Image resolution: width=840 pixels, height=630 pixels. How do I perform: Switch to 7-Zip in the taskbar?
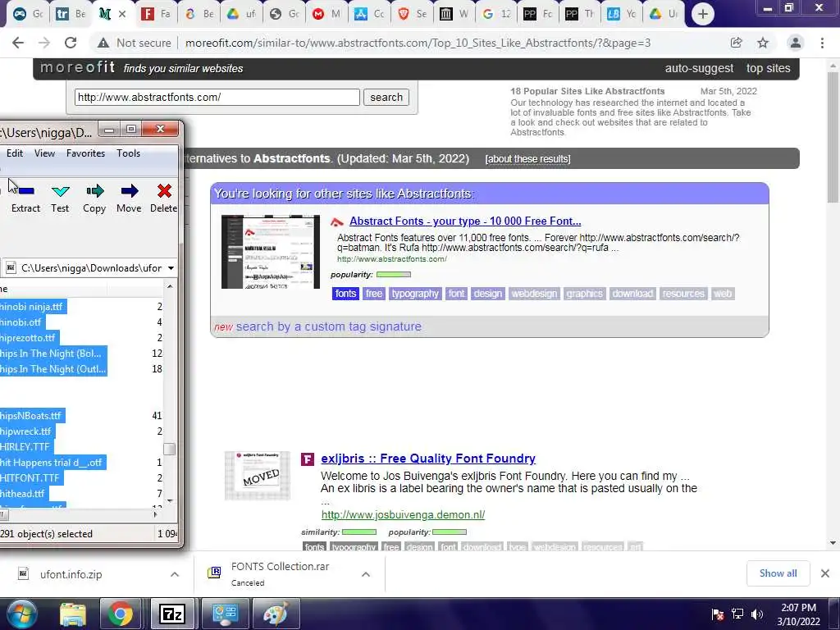(x=172, y=614)
